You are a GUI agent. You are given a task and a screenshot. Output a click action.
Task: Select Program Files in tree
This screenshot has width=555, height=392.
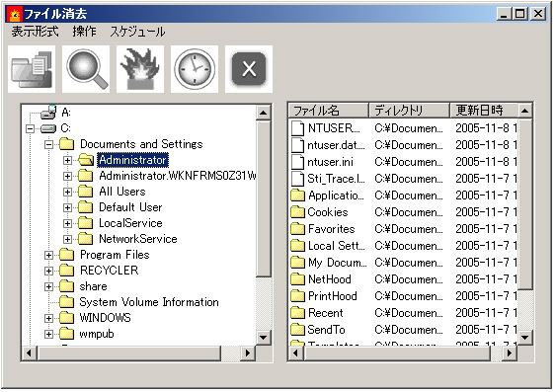pos(115,255)
